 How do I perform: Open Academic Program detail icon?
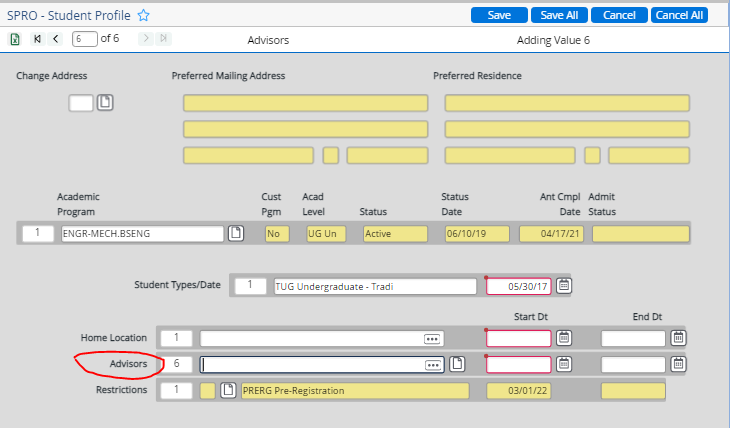[236, 233]
